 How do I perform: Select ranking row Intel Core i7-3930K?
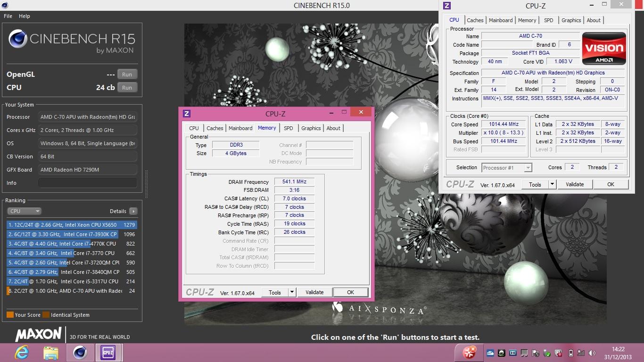(x=72, y=234)
